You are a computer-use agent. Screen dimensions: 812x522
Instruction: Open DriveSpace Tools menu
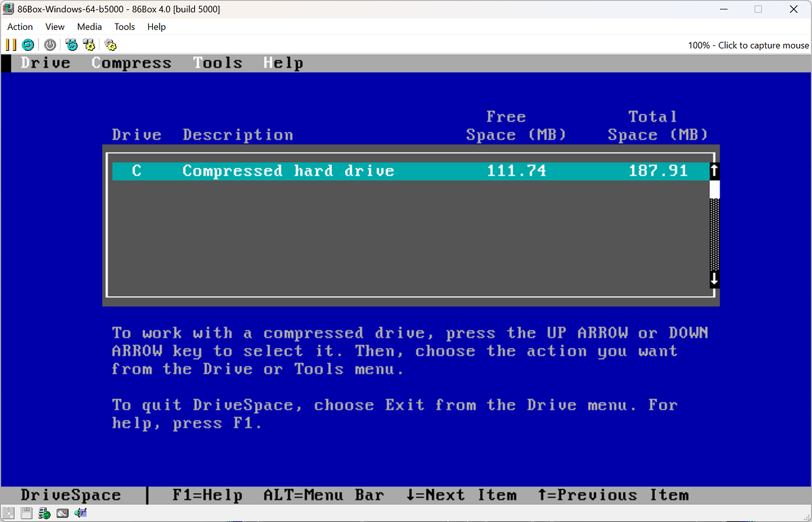217,63
